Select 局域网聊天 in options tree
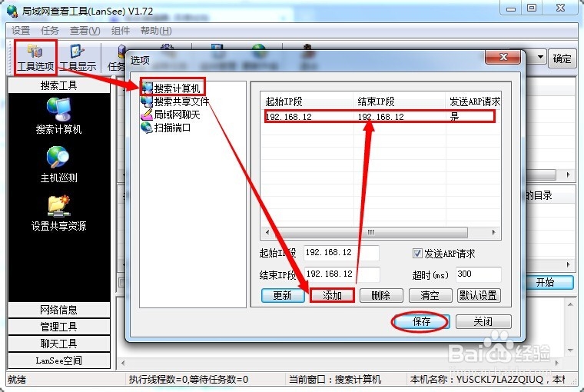The image size is (584, 392). (x=171, y=115)
